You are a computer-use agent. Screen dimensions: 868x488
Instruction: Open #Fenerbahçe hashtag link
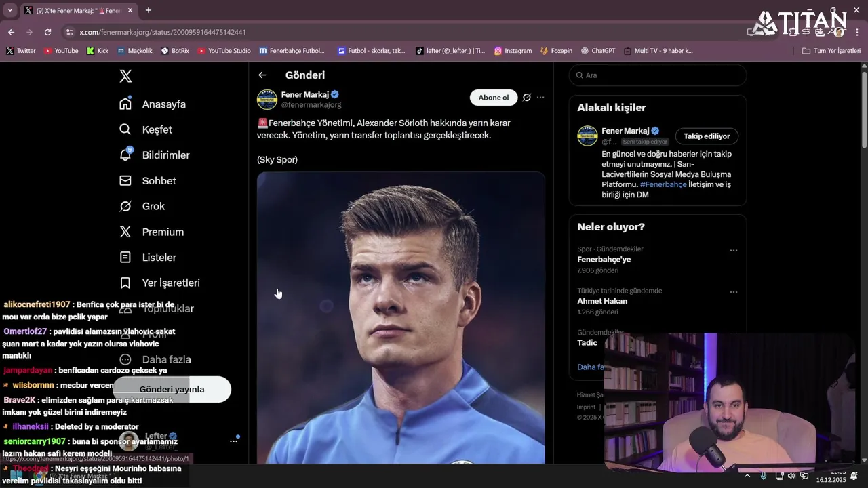click(x=663, y=184)
